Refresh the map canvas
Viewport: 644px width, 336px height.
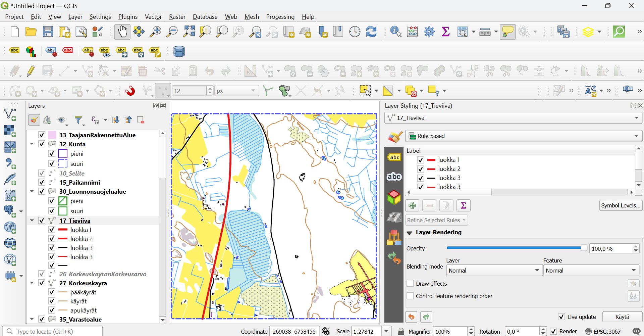coord(371,32)
